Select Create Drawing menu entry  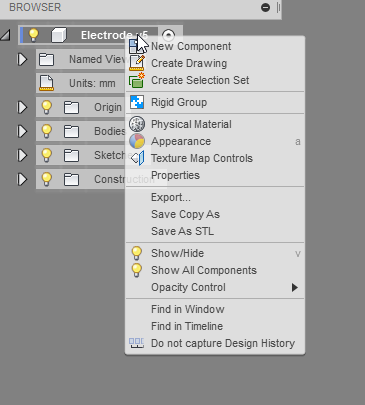point(215,63)
